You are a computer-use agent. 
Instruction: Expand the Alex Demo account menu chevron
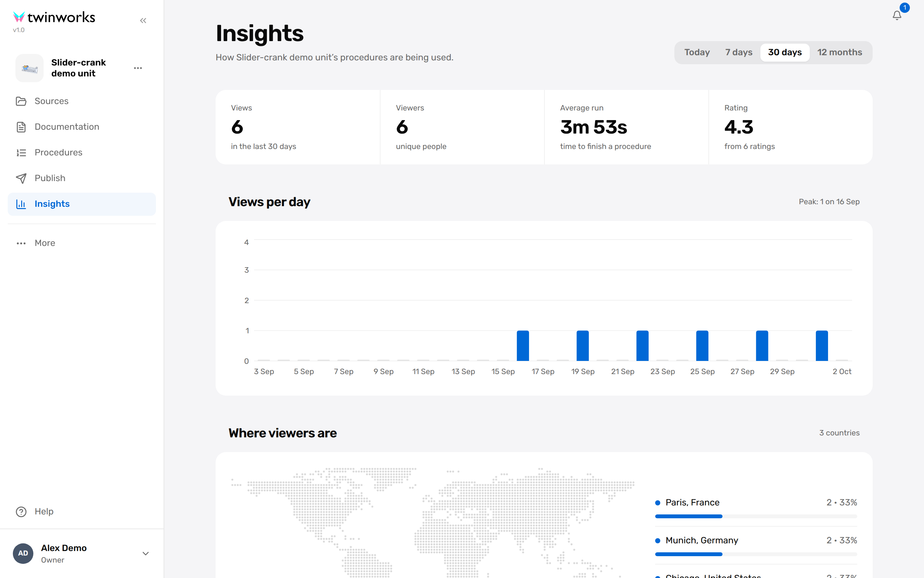(x=145, y=553)
